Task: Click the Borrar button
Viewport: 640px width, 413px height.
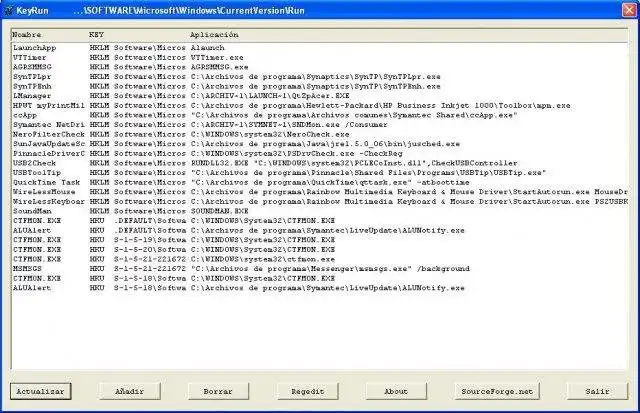Action: (218, 391)
